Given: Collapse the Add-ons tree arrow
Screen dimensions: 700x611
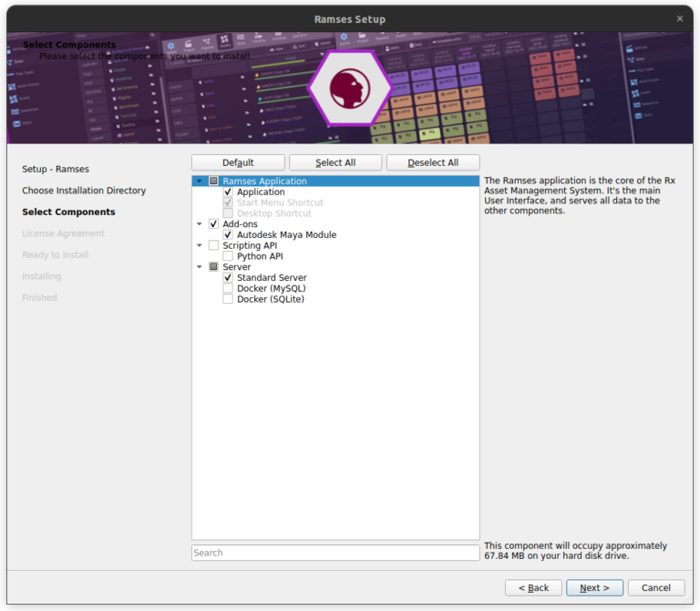Looking at the screenshot, I should tap(200, 224).
